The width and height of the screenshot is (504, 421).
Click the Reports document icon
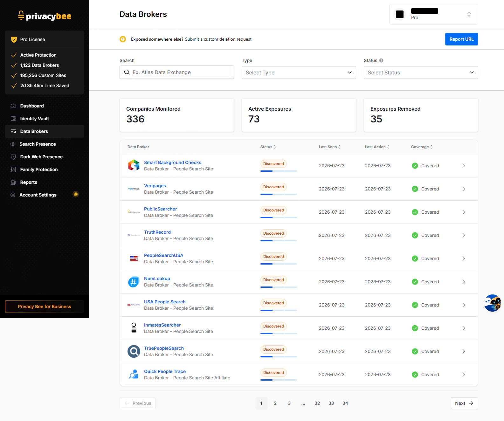[x=13, y=182]
